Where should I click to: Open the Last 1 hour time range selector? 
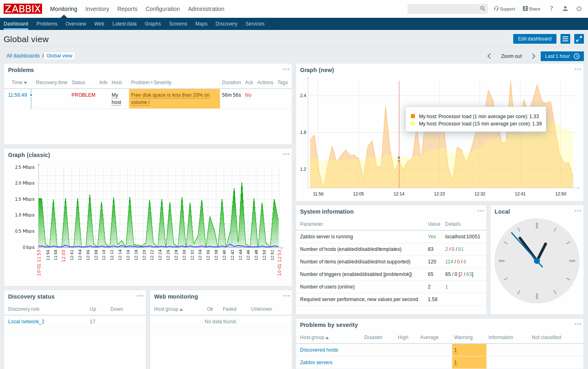click(562, 56)
